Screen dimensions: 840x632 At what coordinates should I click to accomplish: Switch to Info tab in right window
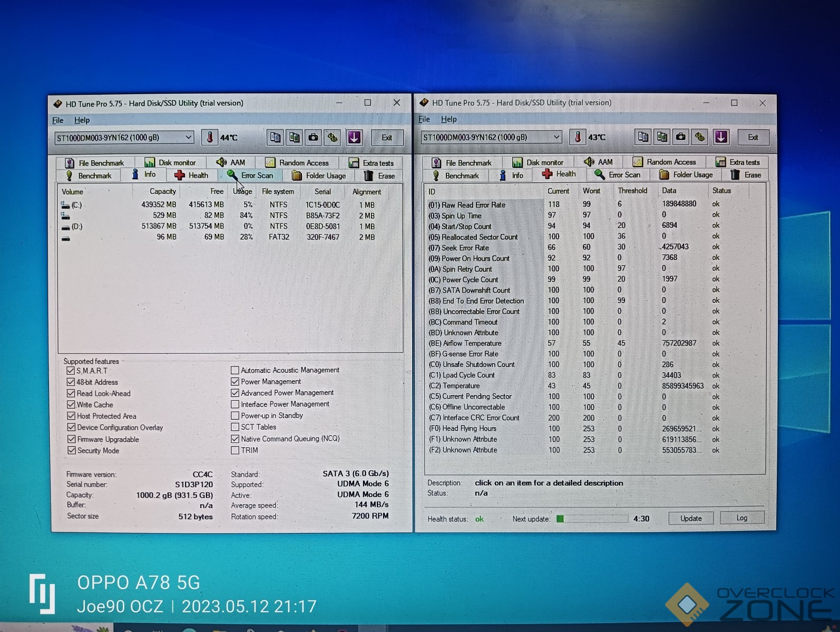coord(511,175)
